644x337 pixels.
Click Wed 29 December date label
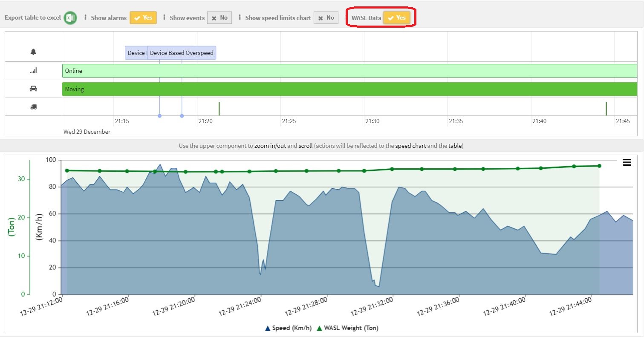(87, 132)
